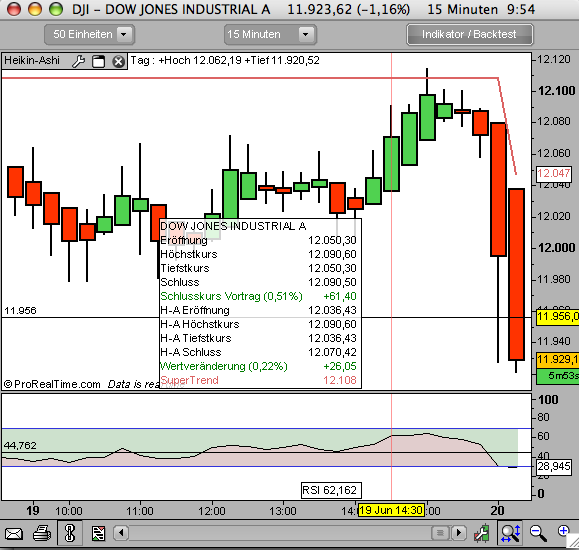
Task: Click the Tag Hoch/Tief info text
Action: coord(225,61)
